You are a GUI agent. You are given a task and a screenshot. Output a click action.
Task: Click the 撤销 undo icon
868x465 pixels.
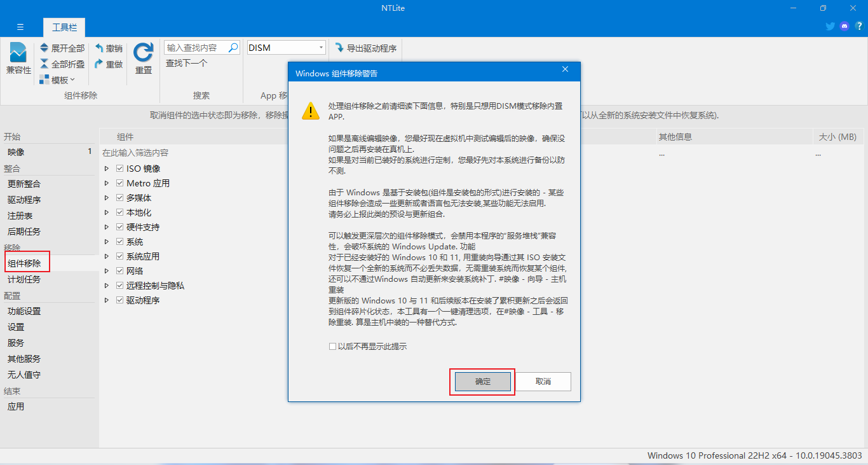click(x=99, y=48)
